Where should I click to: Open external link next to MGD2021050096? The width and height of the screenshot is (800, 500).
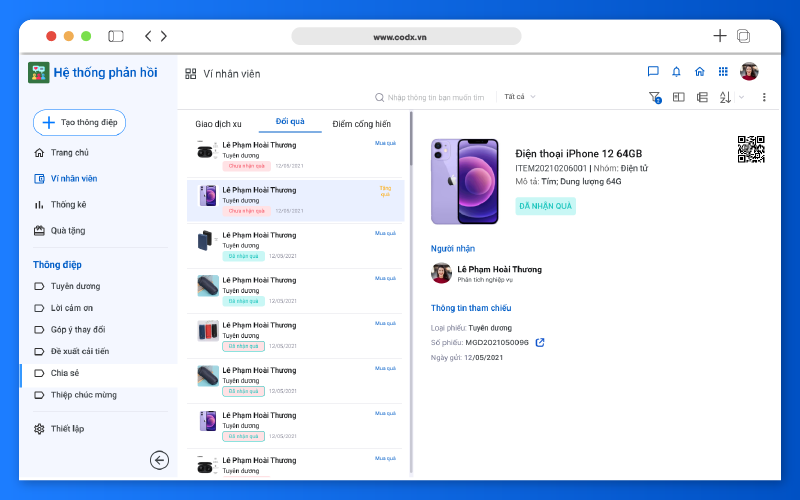coord(540,342)
